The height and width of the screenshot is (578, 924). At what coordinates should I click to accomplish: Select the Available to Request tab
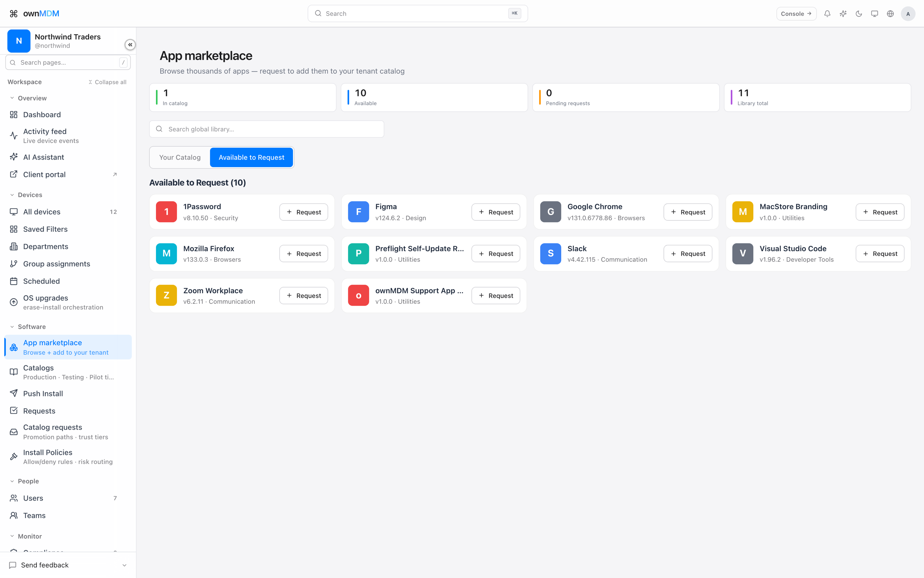[251, 158]
